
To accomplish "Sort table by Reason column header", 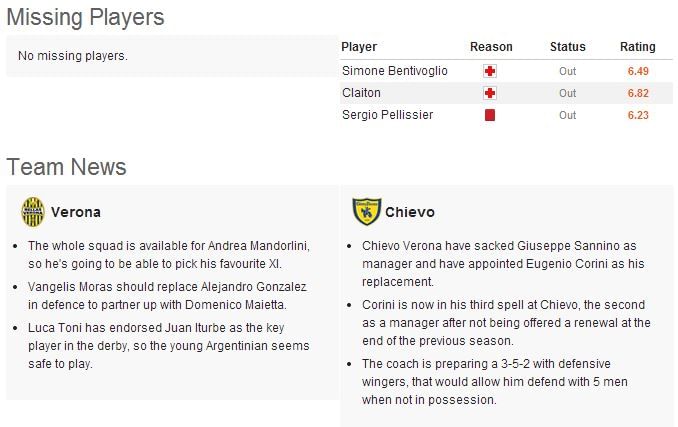I will [491, 47].
